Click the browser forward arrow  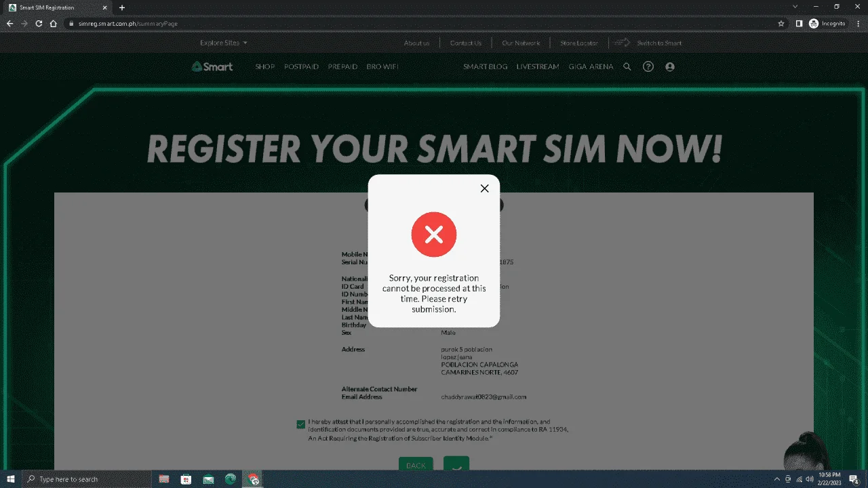[24, 23]
